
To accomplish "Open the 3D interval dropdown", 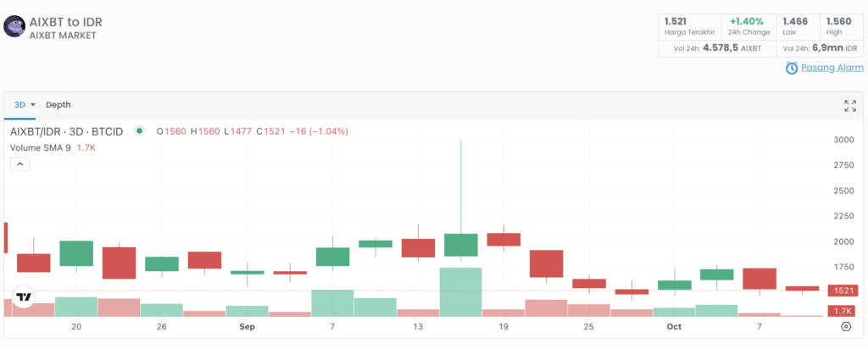I will pyautogui.click(x=25, y=105).
